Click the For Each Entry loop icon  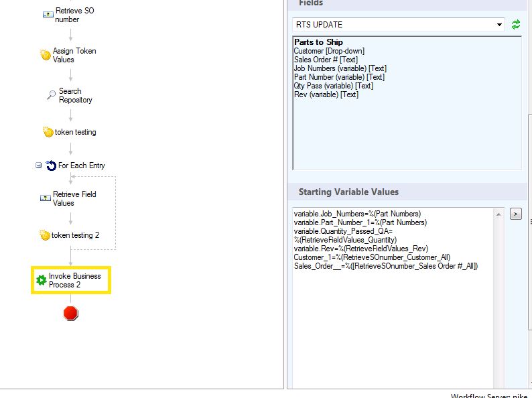coord(51,165)
